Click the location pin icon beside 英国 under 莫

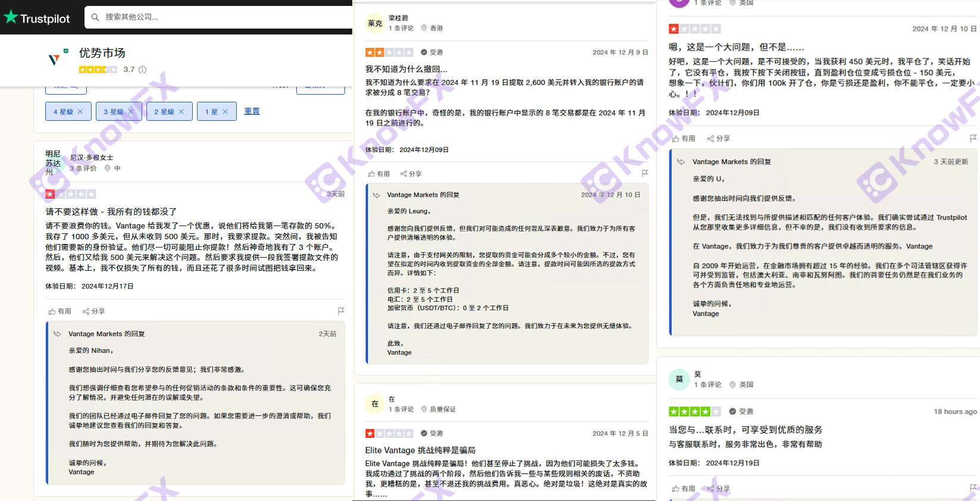click(x=733, y=385)
